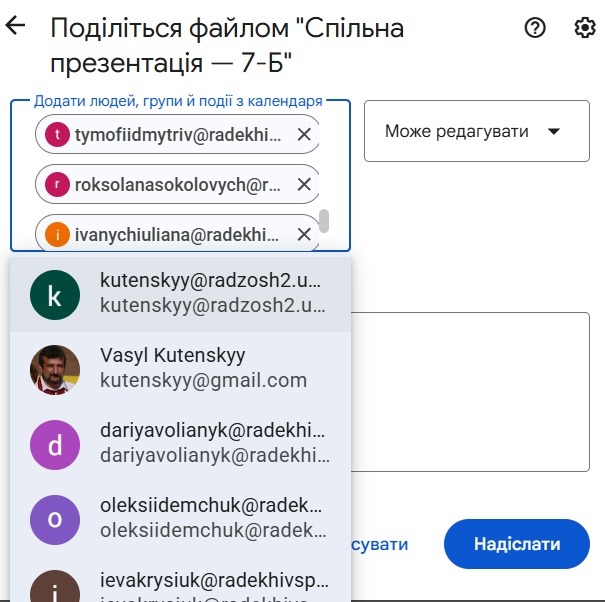
Task: Click Vasyl Kutenskyy's profile photo
Action: pos(55,369)
